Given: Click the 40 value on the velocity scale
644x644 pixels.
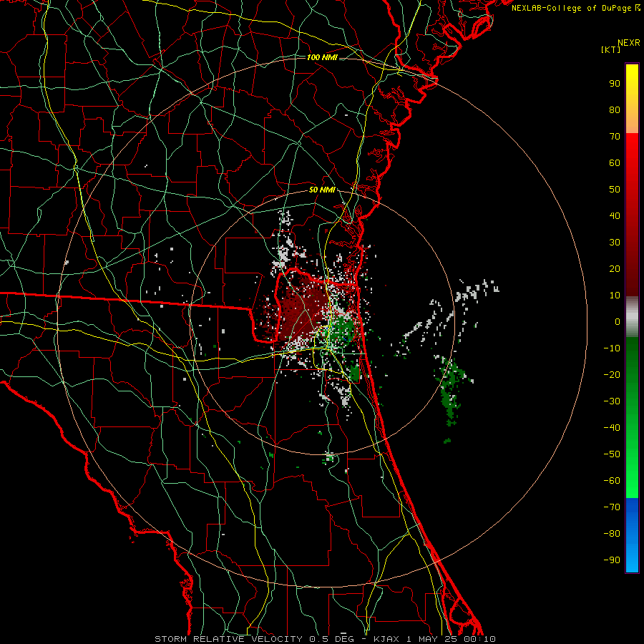Looking at the screenshot, I should pos(615,216).
